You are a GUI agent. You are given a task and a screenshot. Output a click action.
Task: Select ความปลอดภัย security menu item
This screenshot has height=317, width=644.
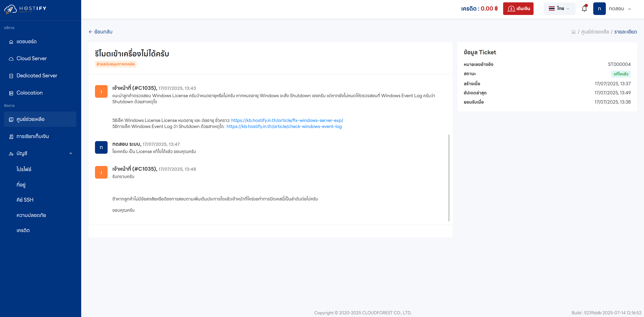31,215
